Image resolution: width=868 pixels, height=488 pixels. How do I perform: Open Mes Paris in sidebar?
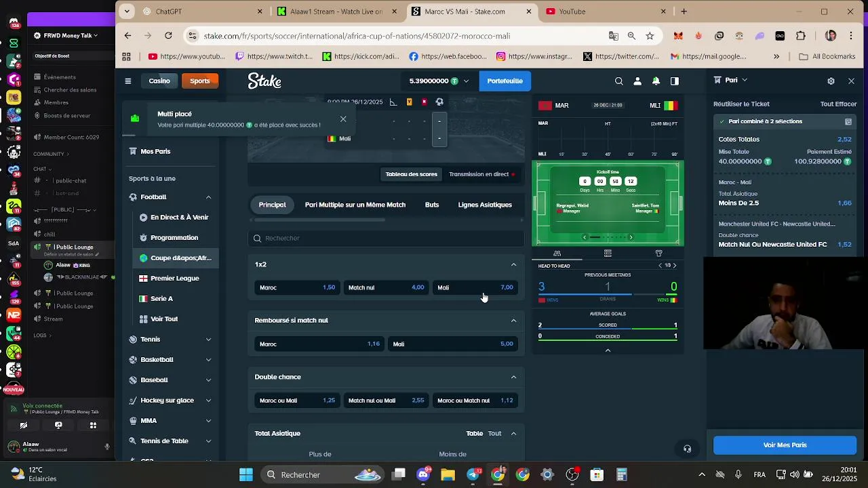tap(155, 151)
